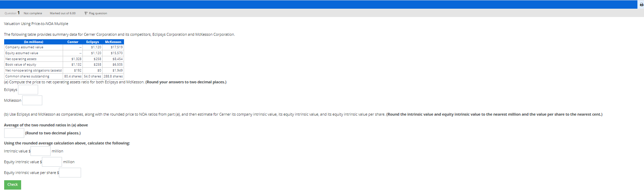Click the 'Valuation Using Price-to-NOA Multiple' title
Screen dimensions: 644x191
(x=36, y=24)
